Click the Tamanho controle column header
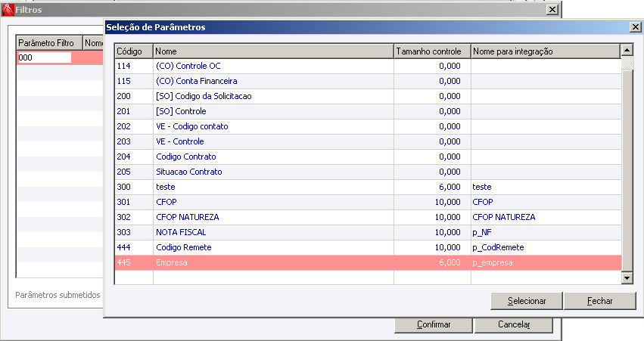 pos(432,51)
